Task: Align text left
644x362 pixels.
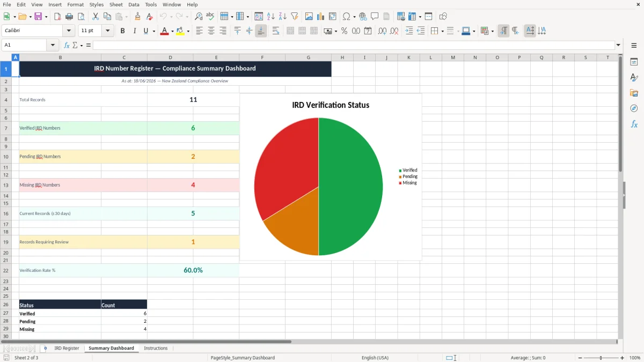Action: point(200,31)
